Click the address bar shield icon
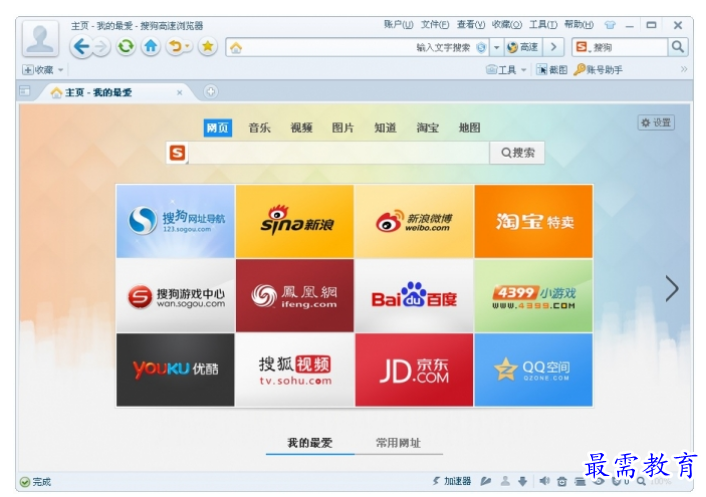The width and height of the screenshot is (706, 497). point(481,47)
